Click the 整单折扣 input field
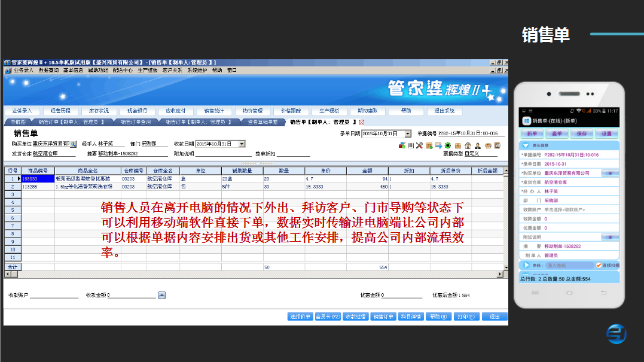The height and width of the screenshot is (362, 644). coord(293,154)
